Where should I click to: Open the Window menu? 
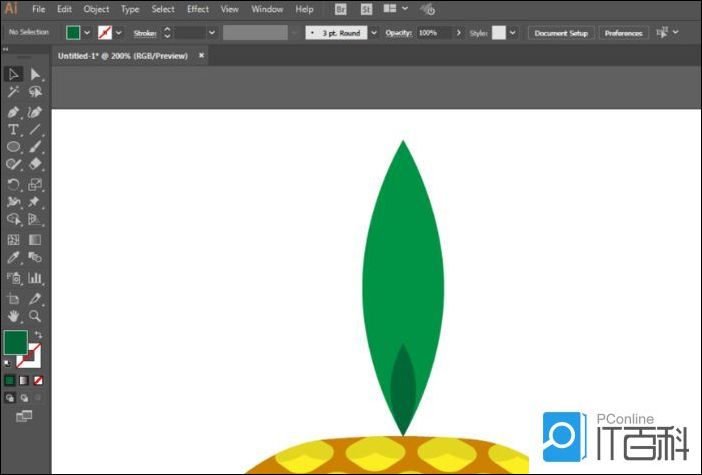click(267, 9)
